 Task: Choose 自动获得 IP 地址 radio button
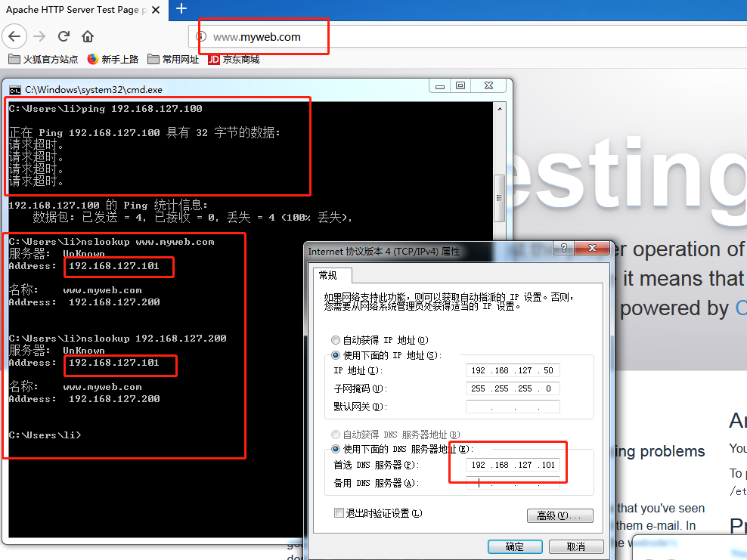coord(336,340)
